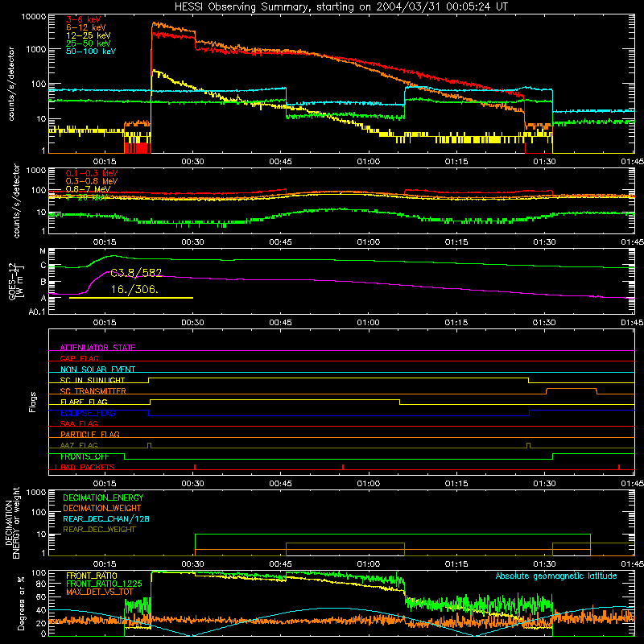This screenshot has width=644, height=644.
Task: Select the 3-6 keV legend label
Action: [84, 19]
